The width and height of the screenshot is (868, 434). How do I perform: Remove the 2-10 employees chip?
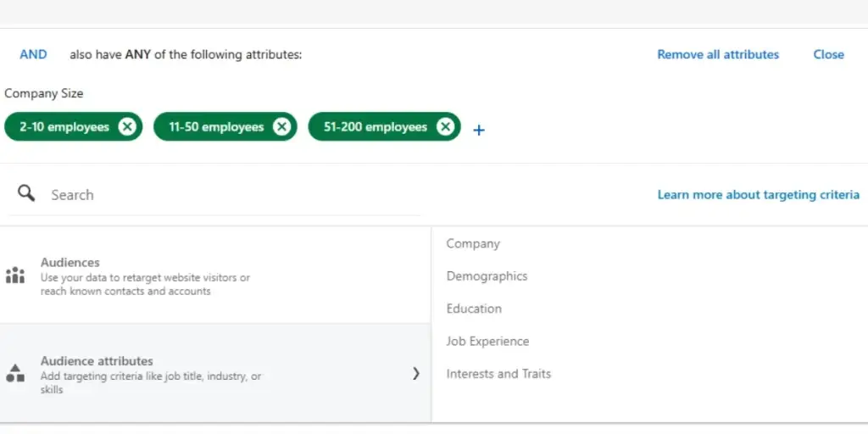click(127, 127)
